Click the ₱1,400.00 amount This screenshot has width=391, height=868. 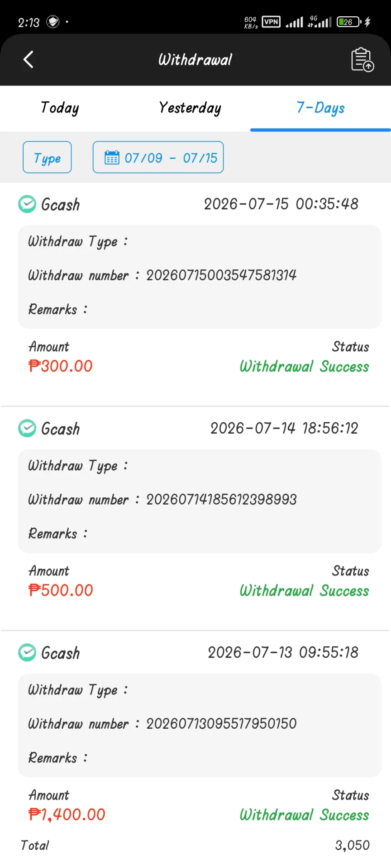pos(67,814)
